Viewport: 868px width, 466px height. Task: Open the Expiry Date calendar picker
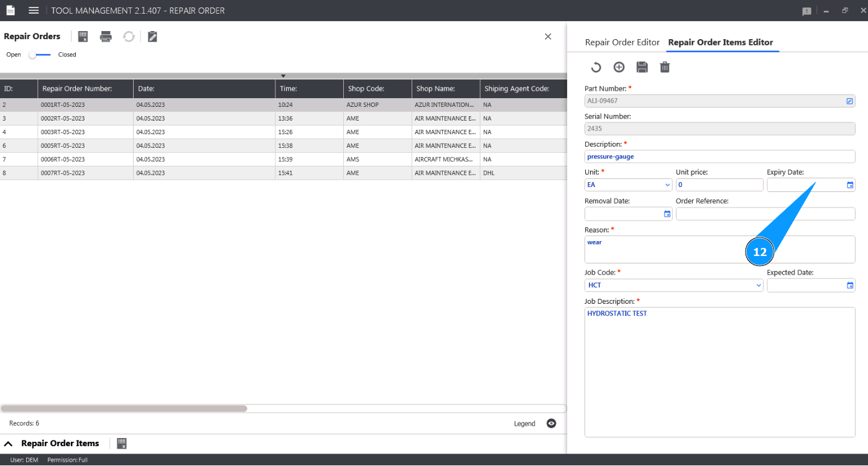tap(850, 185)
